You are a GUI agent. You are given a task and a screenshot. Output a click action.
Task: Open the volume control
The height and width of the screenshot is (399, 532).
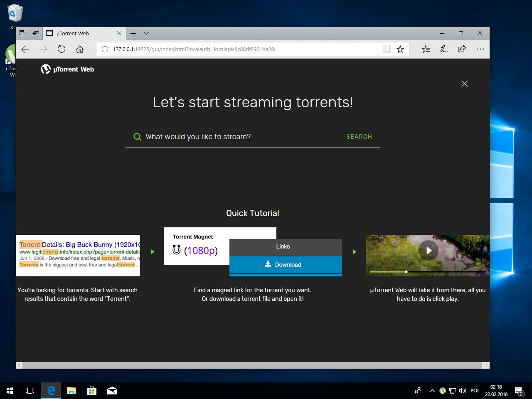click(x=463, y=391)
